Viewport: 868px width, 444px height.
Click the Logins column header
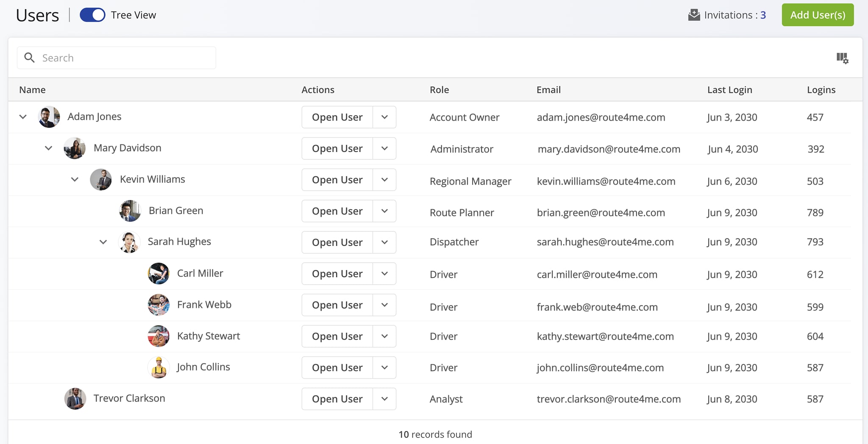point(821,90)
